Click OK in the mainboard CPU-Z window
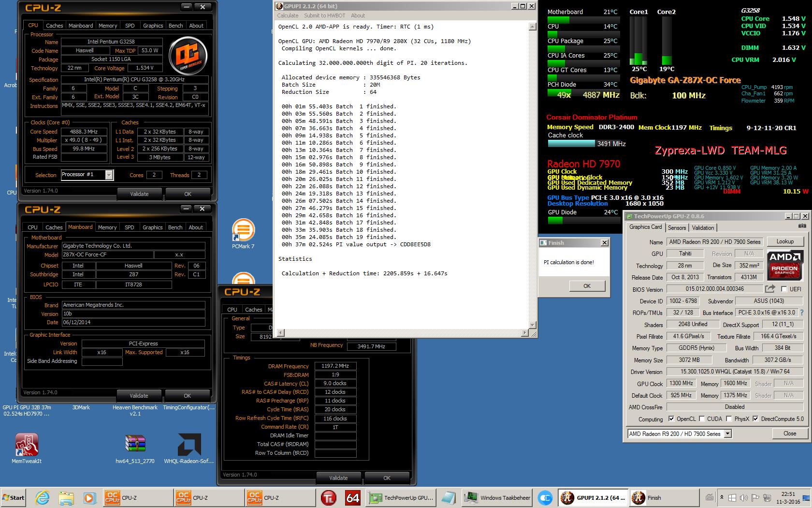The width and height of the screenshot is (812, 508). [188, 396]
